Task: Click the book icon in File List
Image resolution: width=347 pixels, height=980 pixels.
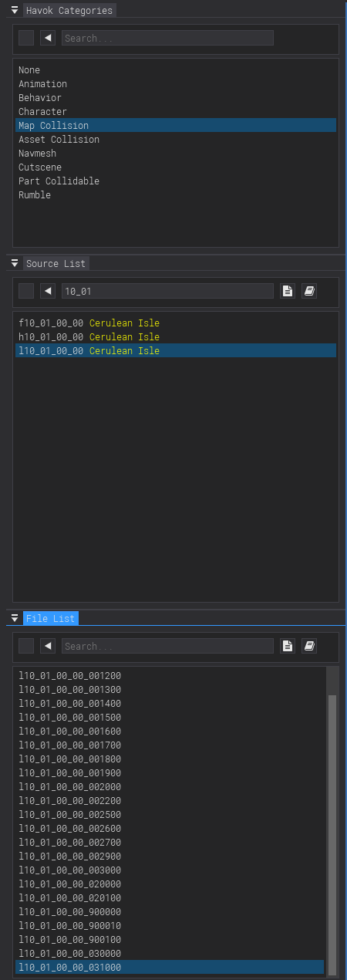Action: (x=308, y=646)
